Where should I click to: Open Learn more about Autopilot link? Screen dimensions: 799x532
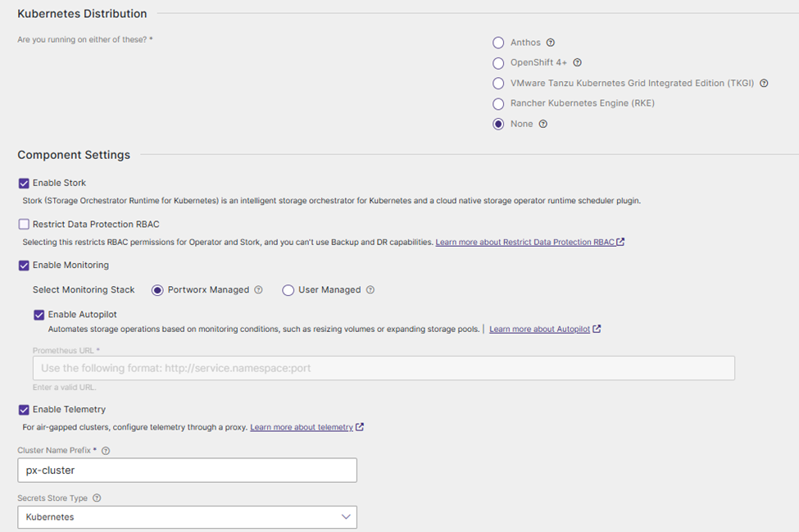(x=539, y=330)
